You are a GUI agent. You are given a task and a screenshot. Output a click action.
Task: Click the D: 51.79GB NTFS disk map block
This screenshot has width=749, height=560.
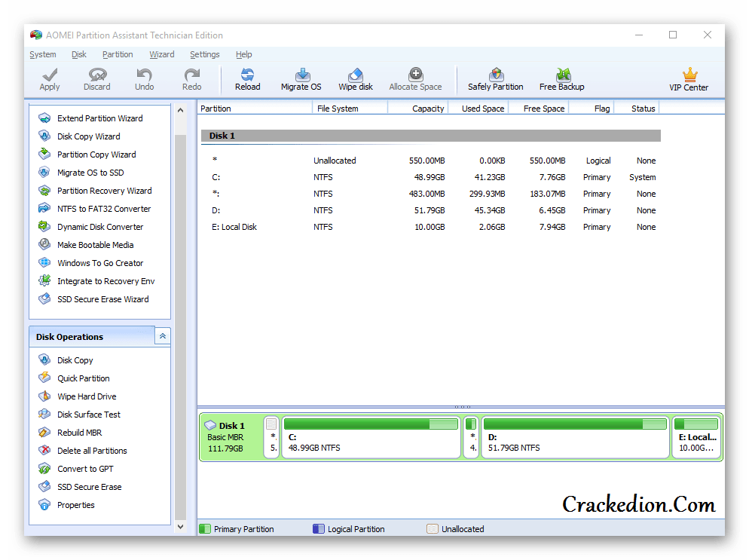click(x=575, y=437)
